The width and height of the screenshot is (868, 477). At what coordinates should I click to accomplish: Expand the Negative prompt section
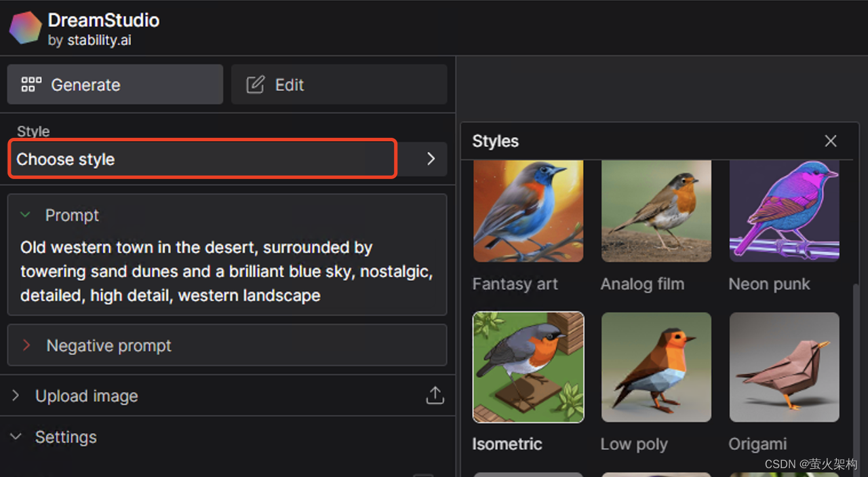[227, 345]
